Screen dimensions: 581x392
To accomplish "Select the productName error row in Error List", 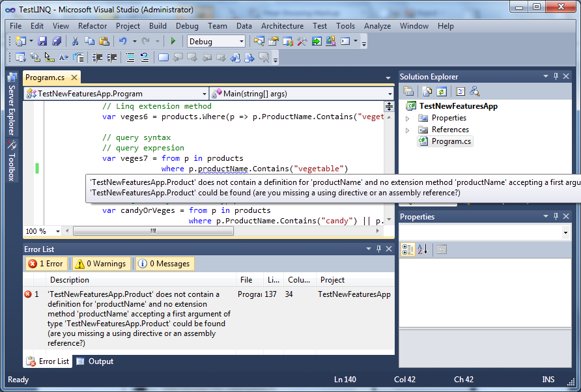I will (208, 318).
